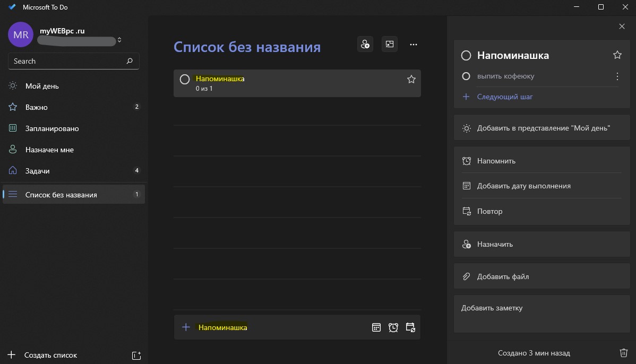This screenshot has height=364, width=636.
Task: Click the list title Список без названия
Action: 247,47
